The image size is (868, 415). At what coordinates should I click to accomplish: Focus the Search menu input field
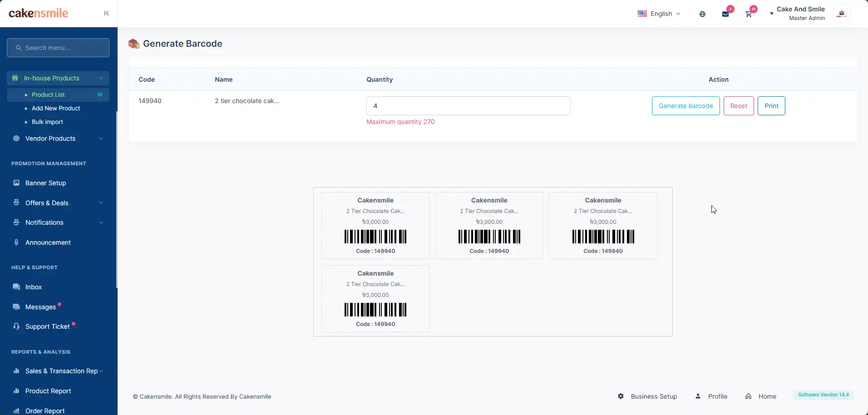click(x=58, y=48)
